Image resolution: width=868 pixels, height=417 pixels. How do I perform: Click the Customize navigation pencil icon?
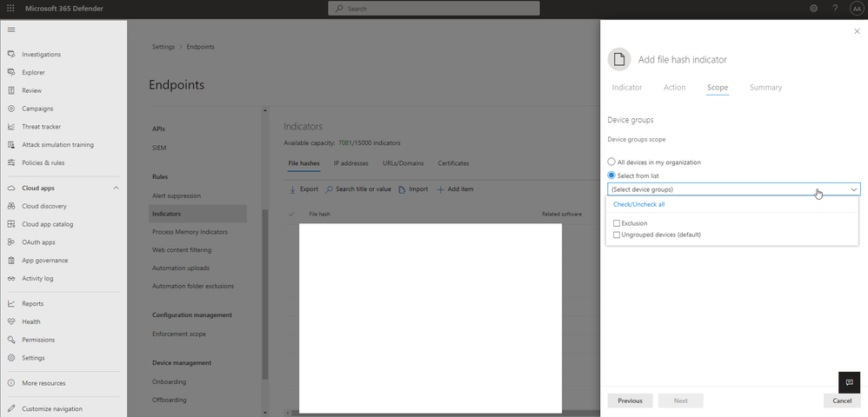pyautogui.click(x=11, y=408)
